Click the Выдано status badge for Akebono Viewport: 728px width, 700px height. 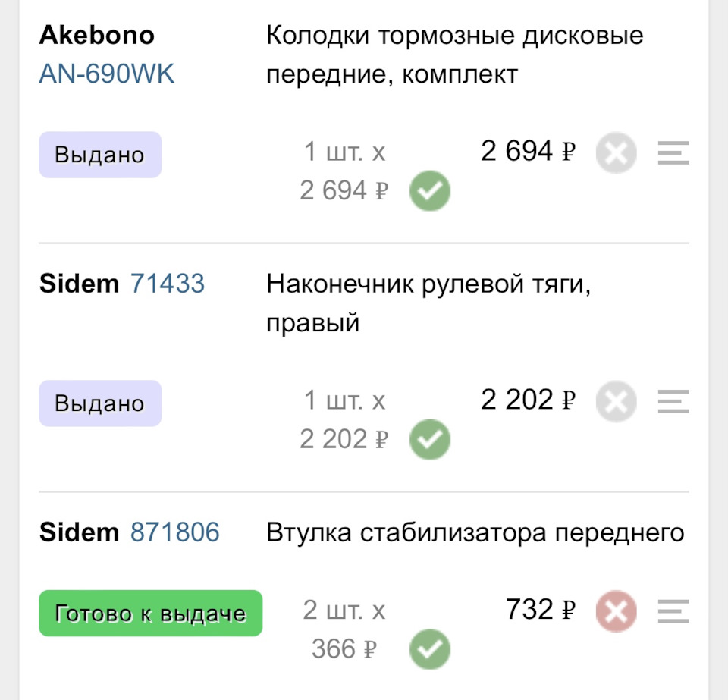tap(100, 155)
